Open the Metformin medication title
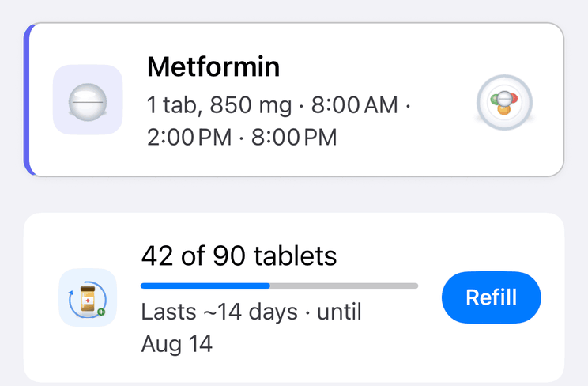The width and height of the screenshot is (588, 386). tap(213, 66)
